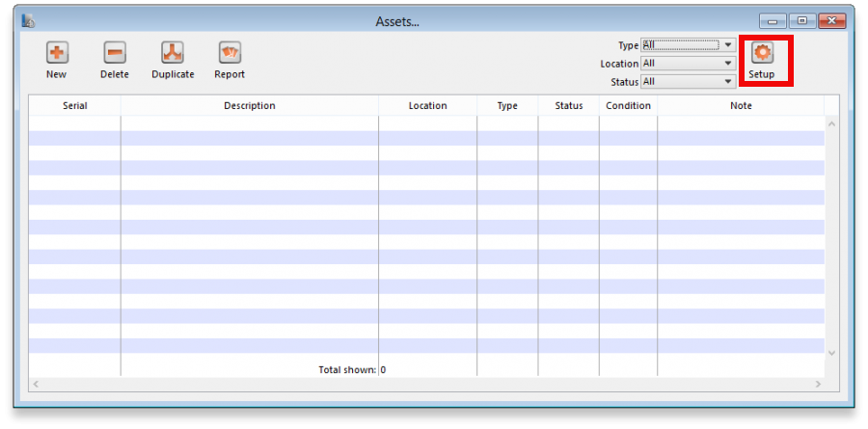Click the Location column header
Viewport: 868px width, 429px height.
click(427, 106)
